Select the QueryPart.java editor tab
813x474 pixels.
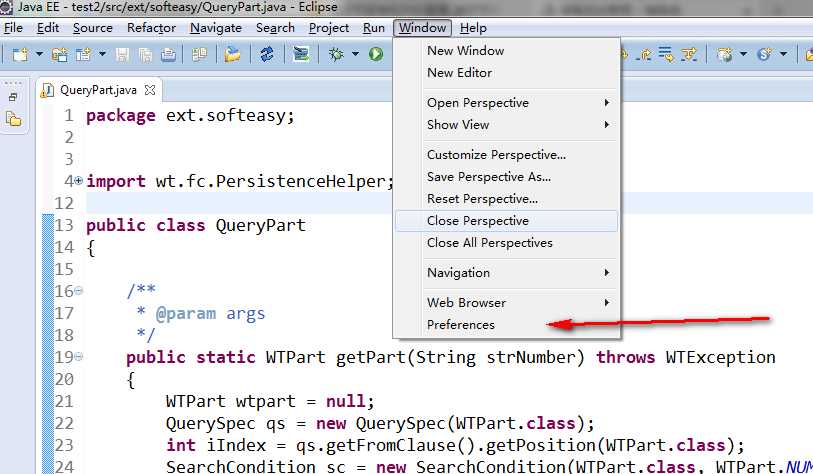tap(98, 90)
